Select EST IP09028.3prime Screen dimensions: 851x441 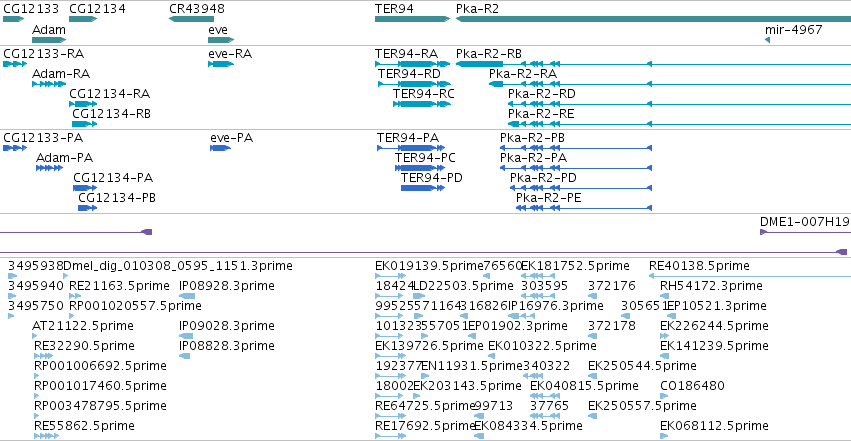(x=227, y=326)
